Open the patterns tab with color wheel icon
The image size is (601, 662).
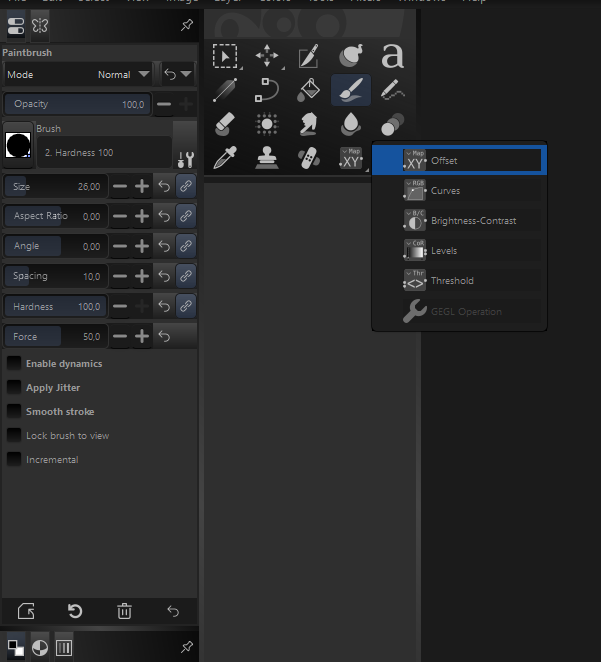[x=40, y=648]
